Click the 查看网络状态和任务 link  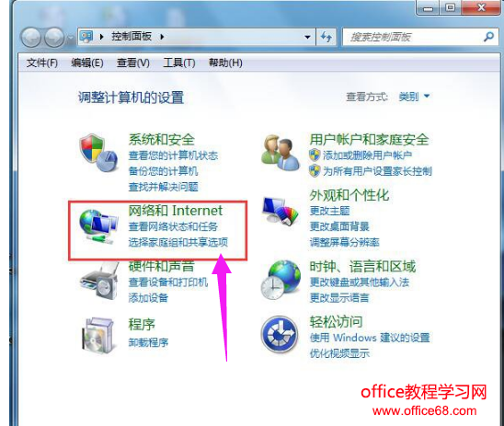click(173, 226)
